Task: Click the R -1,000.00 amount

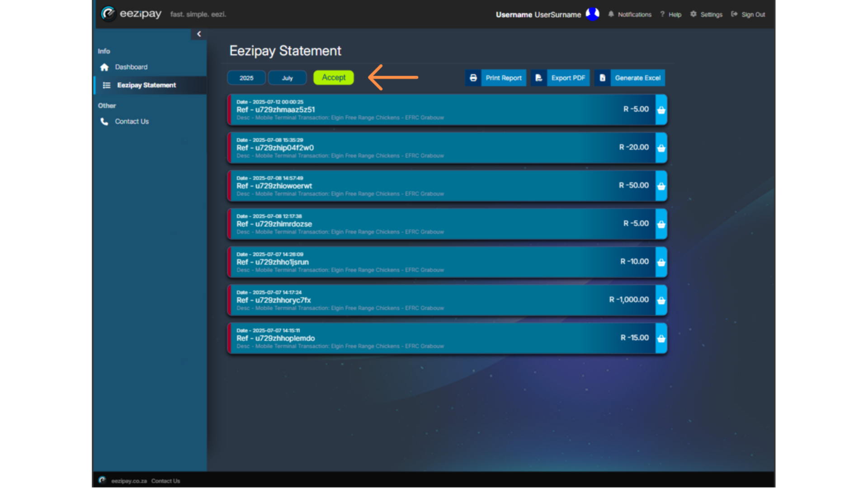Action: point(629,300)
